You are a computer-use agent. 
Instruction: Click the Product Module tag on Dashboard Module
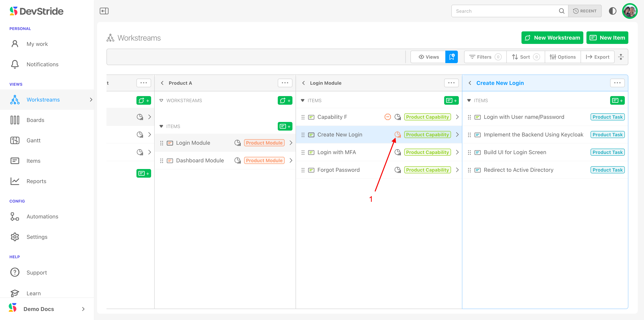(264, 161)
